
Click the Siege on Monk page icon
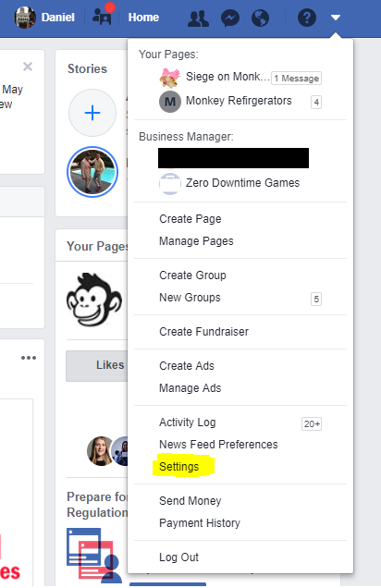pyautogui.click(x=170, y=78)
